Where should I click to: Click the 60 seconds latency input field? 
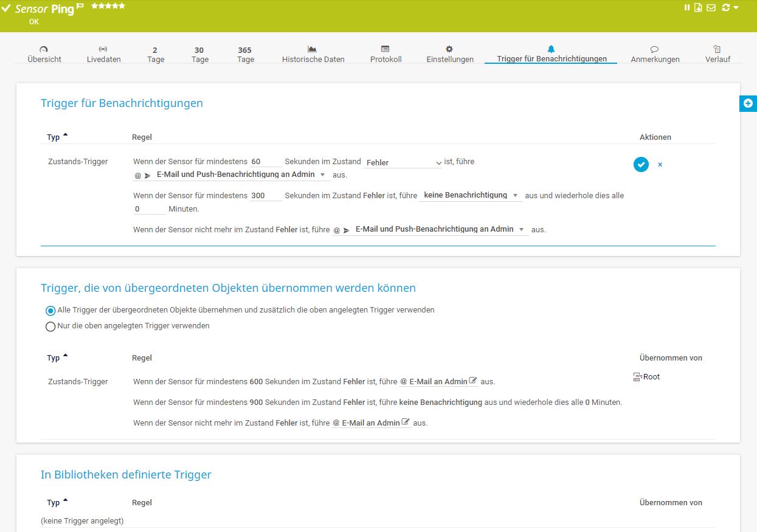pos(266,162)
